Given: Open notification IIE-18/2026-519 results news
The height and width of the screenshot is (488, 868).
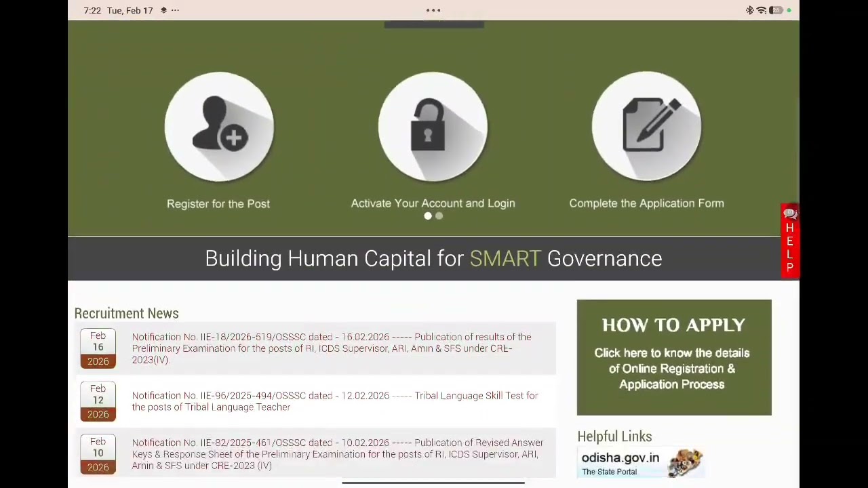Looking at the screenshot, I should click(x=332, y=348).
